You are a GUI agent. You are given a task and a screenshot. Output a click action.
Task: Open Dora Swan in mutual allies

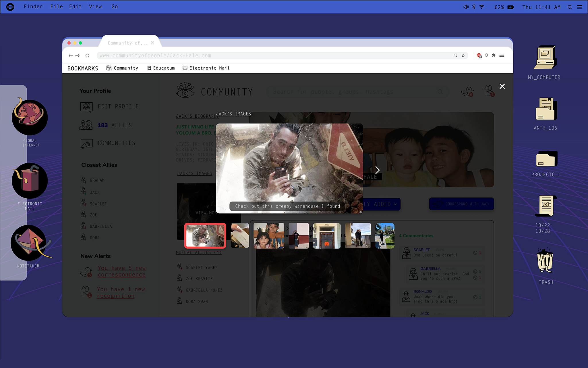(192, 301)
